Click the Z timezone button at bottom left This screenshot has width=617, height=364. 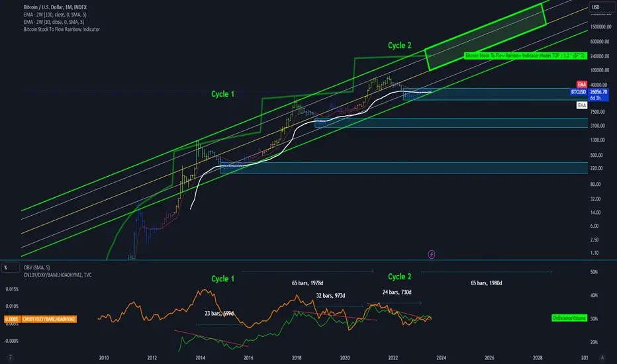(x=10, y=357)
